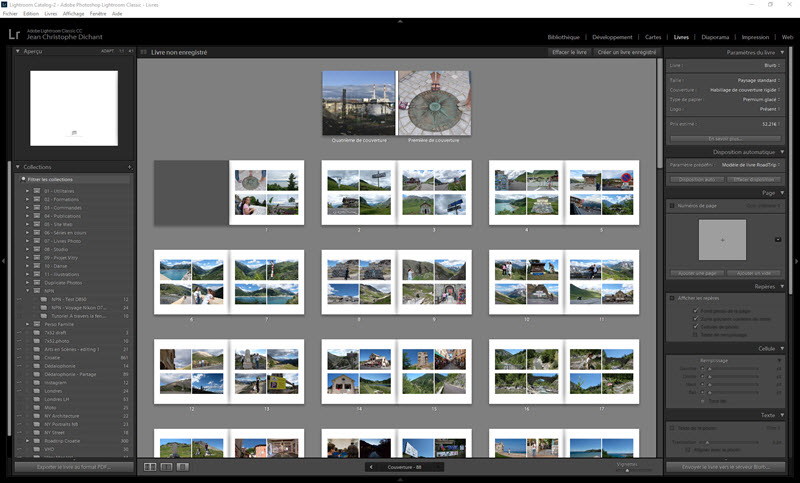Collapse the Collections panel
800x483 pixels.
point(18,167)
